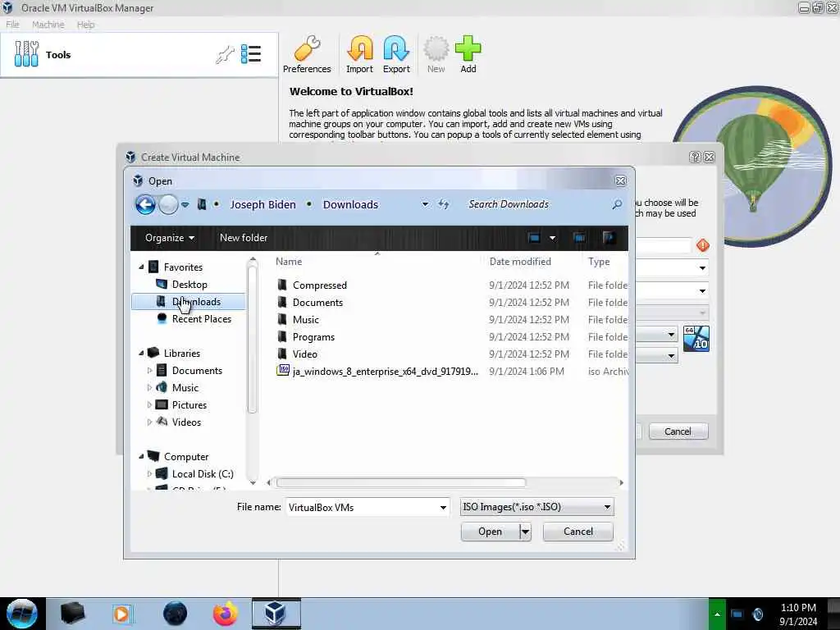Image resolution: width=840 pixels, height=630 pixels.
Task: Click Cancel in Create Virtual Machine dialog
Action: click(x=678, y=431)
